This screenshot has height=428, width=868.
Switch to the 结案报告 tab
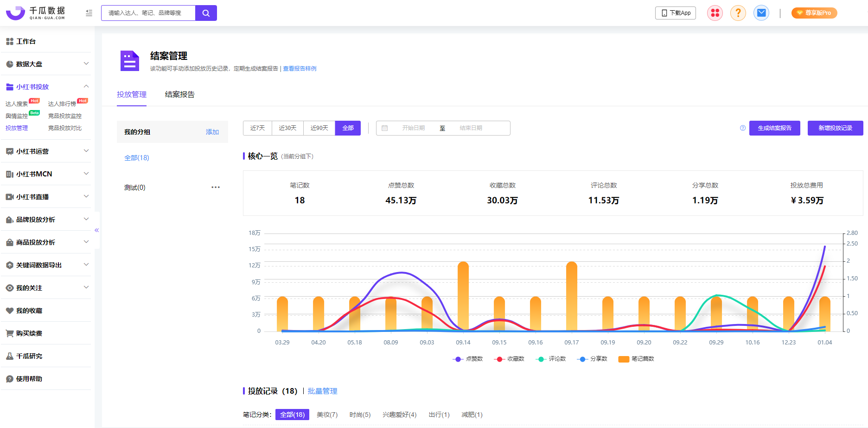point(180,94)
